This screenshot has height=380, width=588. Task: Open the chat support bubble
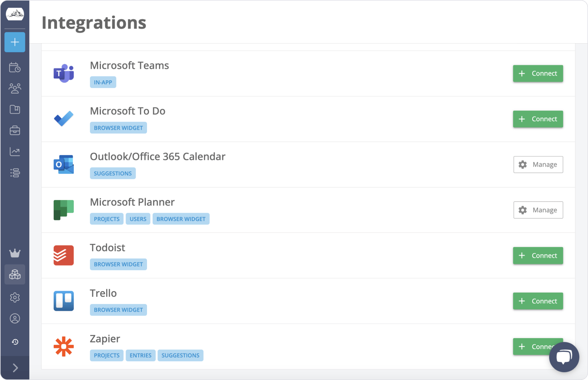click(564, 356)
